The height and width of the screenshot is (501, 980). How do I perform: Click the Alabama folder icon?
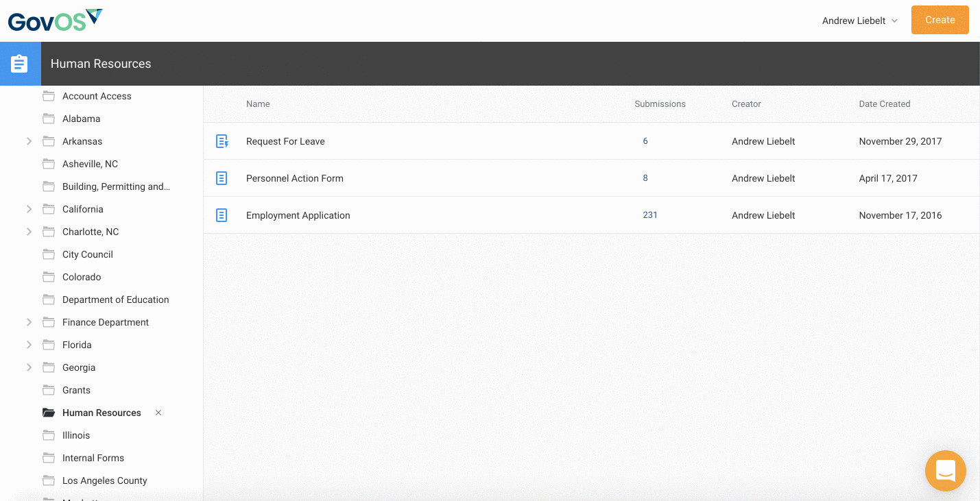pyautogui.click(x=49, y=119)
